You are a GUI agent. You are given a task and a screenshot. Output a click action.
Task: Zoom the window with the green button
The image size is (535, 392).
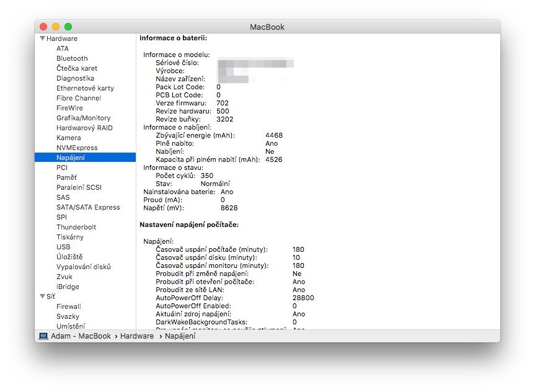(x=68, y=27)
